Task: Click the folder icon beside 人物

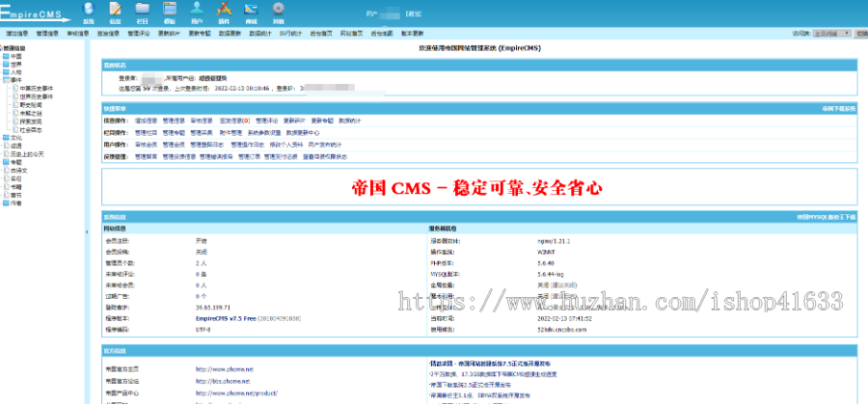Action: (6, 72)
